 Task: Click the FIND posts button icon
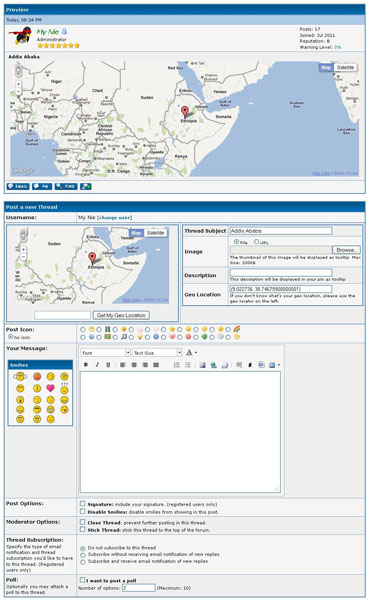(66, 186)
